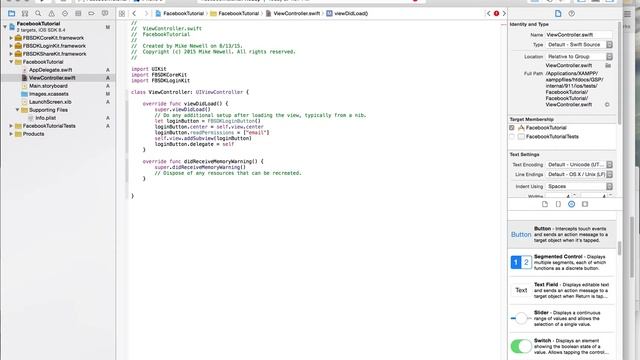Viewport: 640px width, 360px height.
Task: Choose file location folder icon
Action: pos(608,65)
